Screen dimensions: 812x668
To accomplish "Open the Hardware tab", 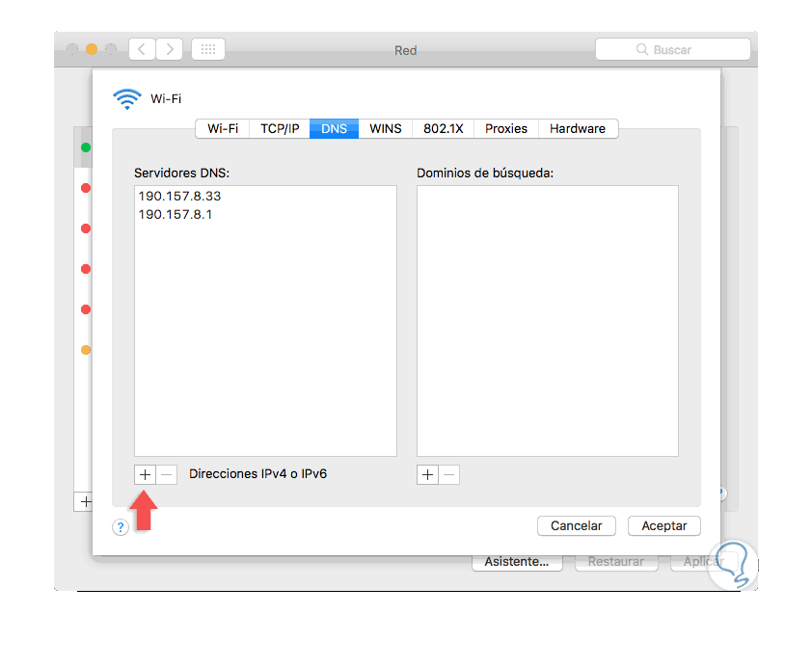I will pos(578,129).
